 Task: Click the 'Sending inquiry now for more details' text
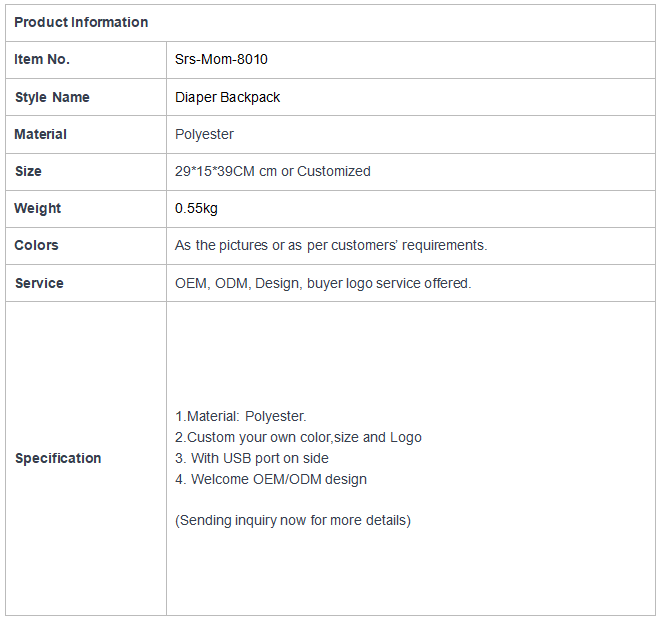pyautogui.click(x=293, y=521)
